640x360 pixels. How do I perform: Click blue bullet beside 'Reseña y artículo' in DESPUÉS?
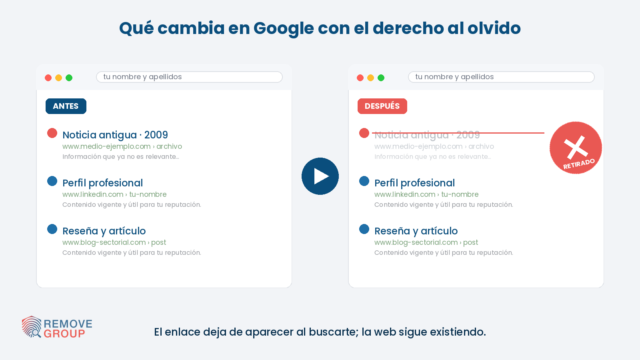[364, 229]
